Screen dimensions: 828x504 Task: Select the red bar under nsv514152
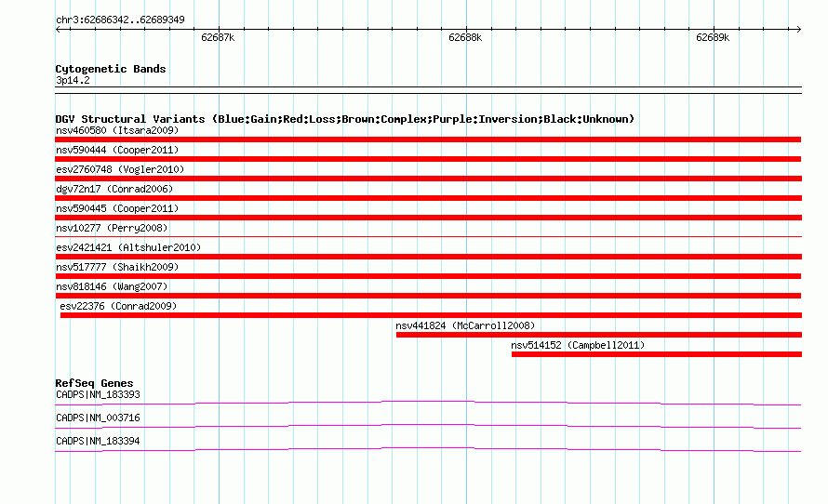pos(657,354)
